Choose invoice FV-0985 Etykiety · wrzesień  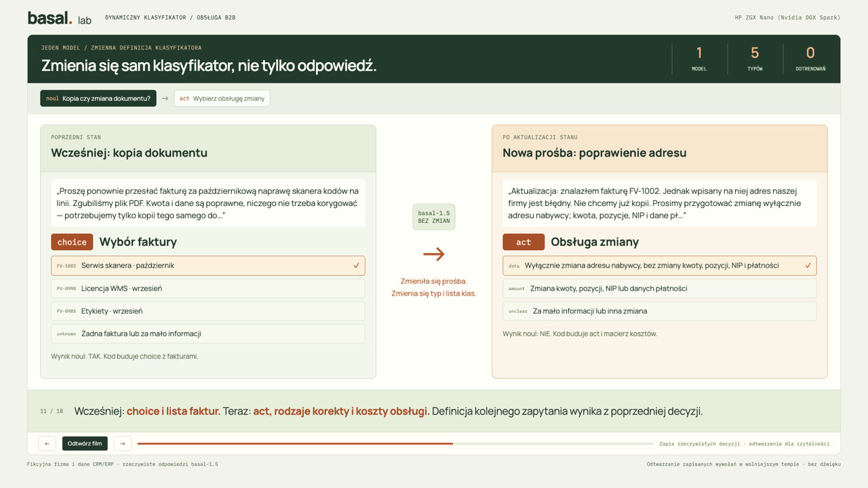click(x=208, y=311)
